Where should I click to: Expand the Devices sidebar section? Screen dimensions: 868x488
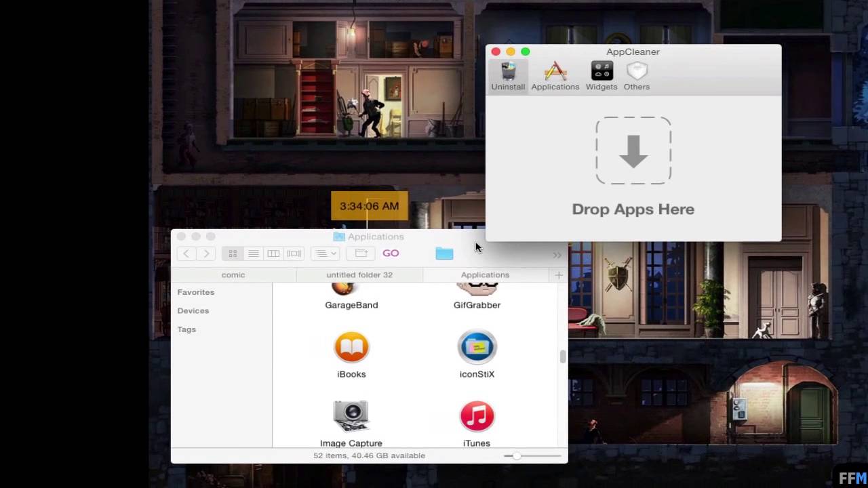pos(193,310)
